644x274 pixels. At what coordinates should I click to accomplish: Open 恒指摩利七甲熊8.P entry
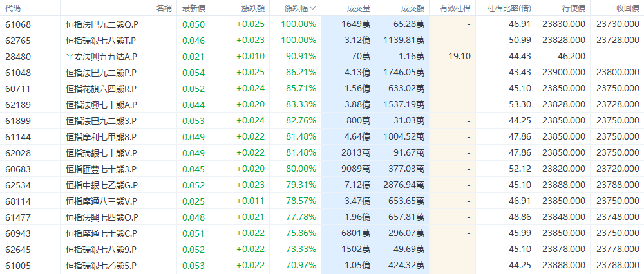(101, 136)
